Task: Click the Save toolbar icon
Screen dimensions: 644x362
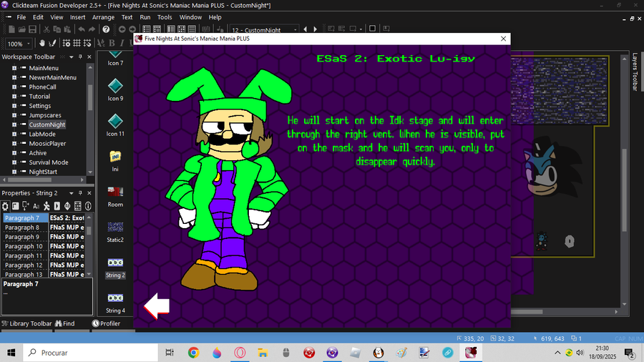Action: coord(32,29)
